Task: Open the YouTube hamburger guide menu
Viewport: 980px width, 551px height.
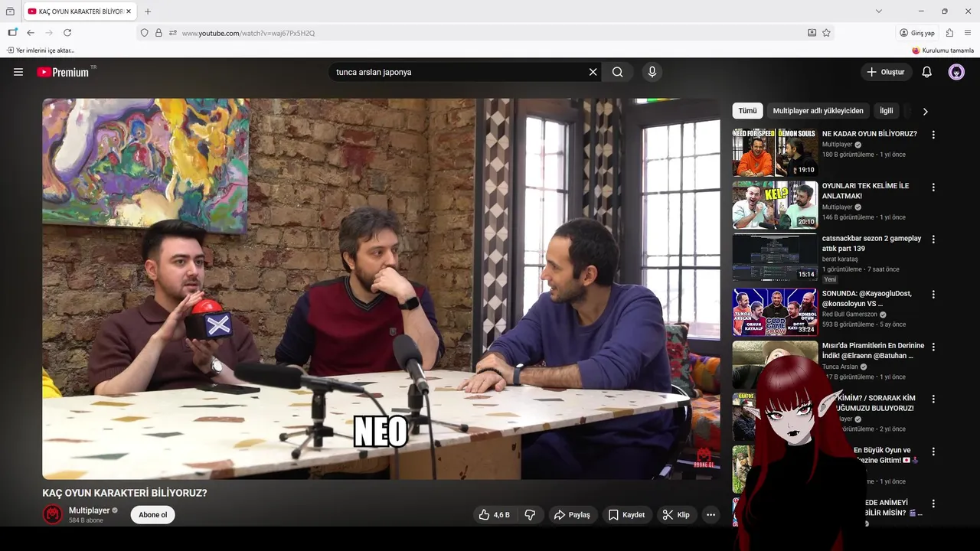Action: pyautogui.click(x=18, y=72)
